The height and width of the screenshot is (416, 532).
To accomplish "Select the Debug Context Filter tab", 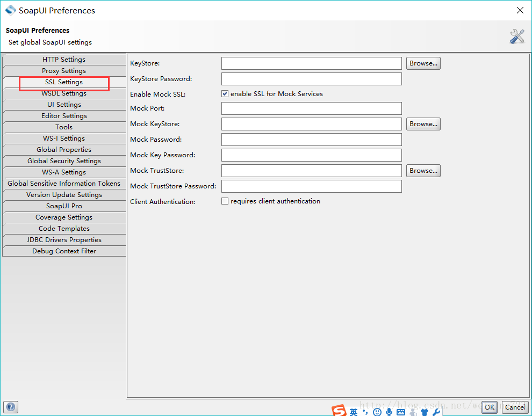I will [x=64, y=251].
